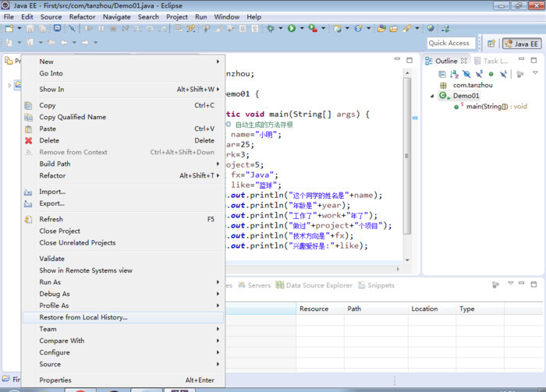
Task: Click the Quick Access input field
Action: click(x=451, y=43)
